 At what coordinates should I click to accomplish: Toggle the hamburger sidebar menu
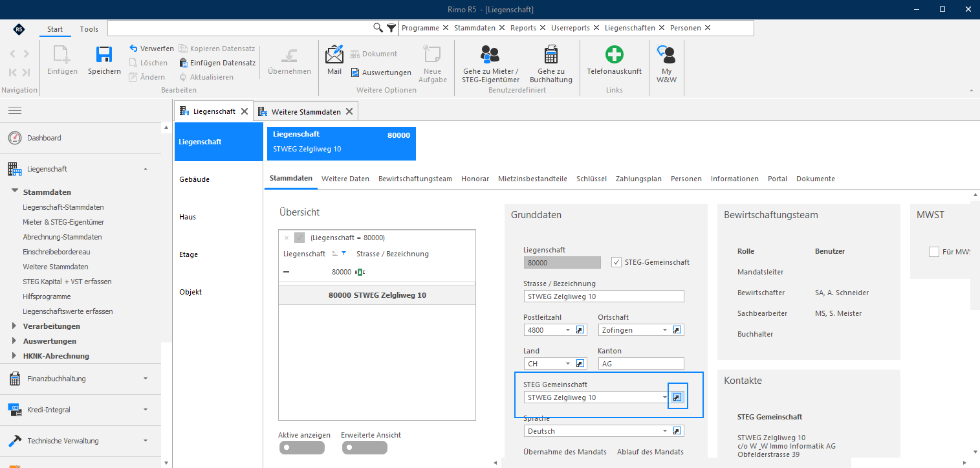point(15,111)
